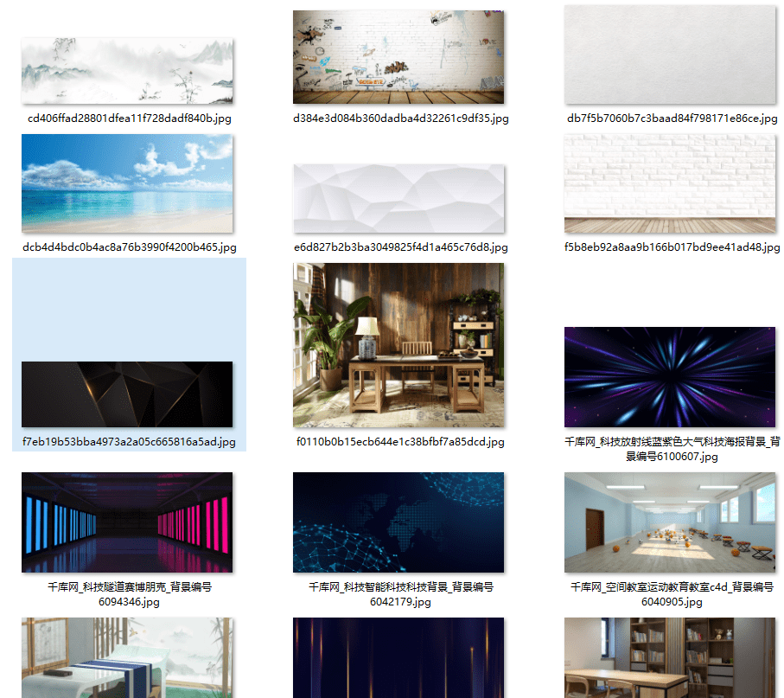
Task: Select the white polygon background thumbnail
Action: (398, 199)
